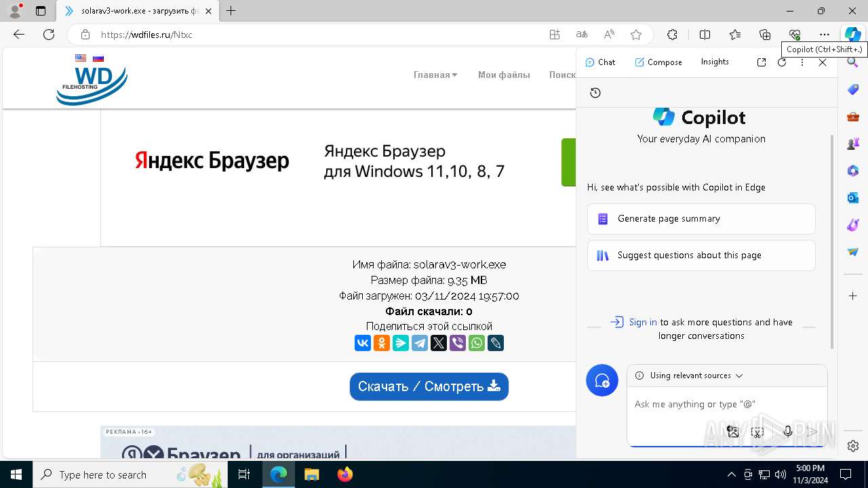
Task: Click the screenshot snip icon in prompt
Action: click(757, 432)
